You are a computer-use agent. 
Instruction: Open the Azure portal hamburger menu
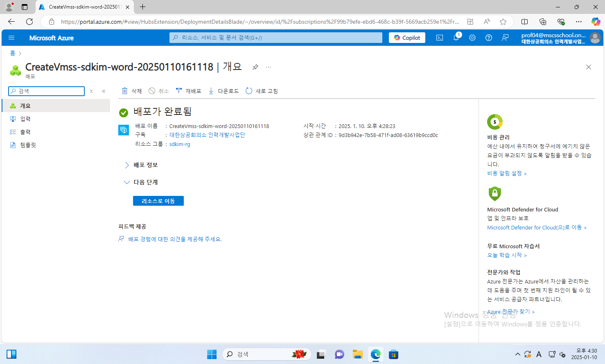[x=11, y=38]
